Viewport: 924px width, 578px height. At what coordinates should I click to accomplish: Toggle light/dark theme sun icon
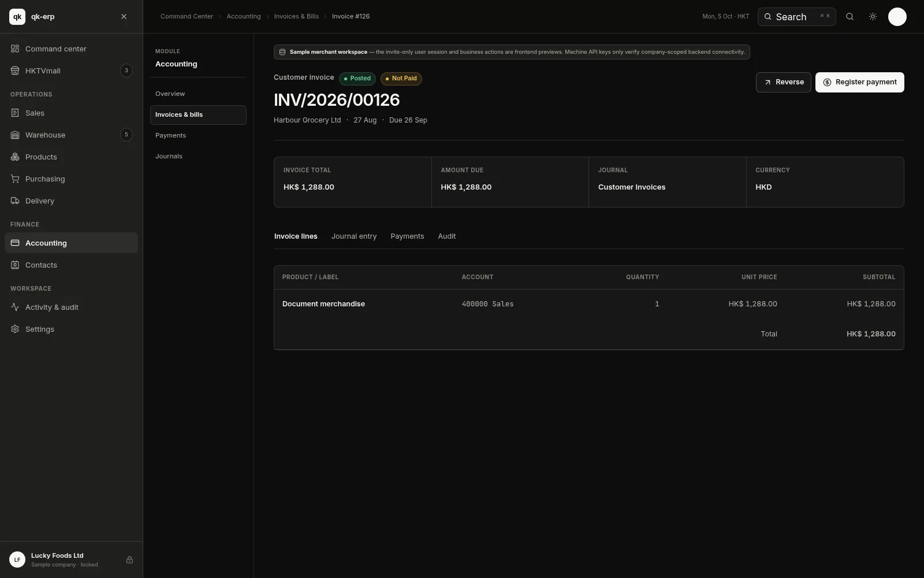tap(873, 17)
